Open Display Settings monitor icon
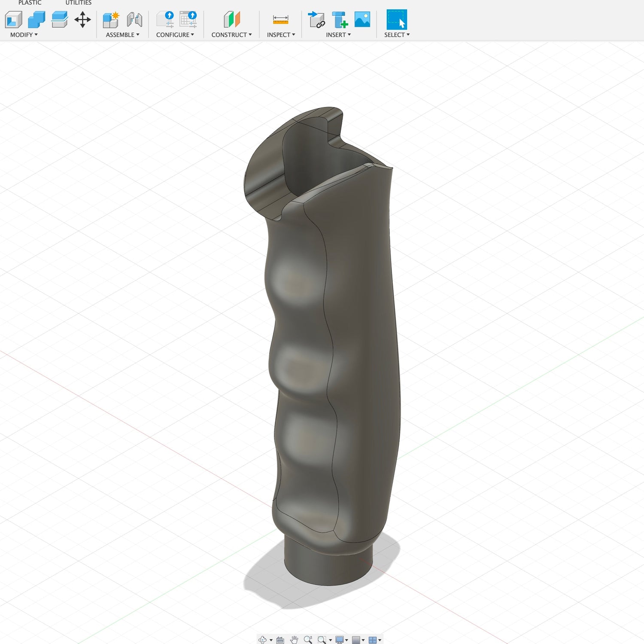Viewport: 644px width, 644px height. (x=340, y=640)
